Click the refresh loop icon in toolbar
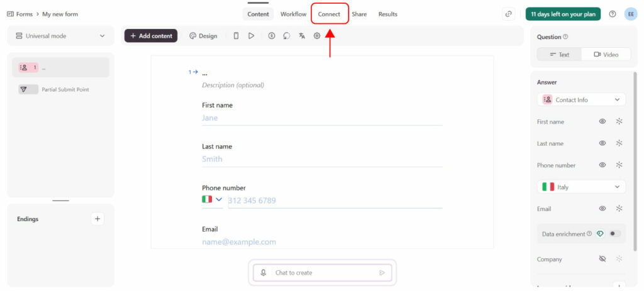The width and height of the screenshot is (644, 291). [x=287, y=36]
